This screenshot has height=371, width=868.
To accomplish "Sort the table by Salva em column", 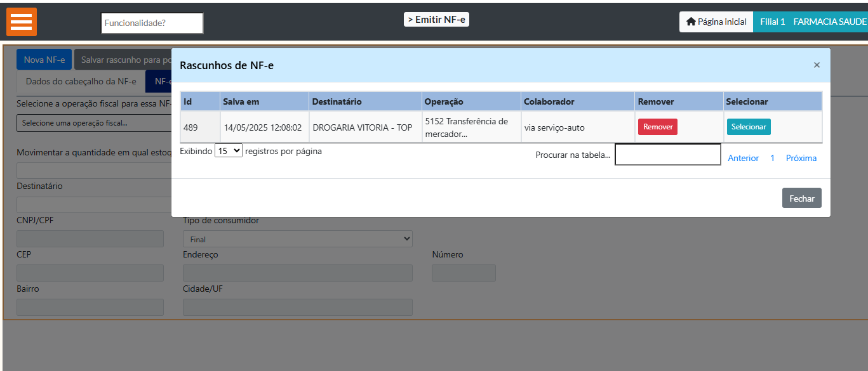I will coord(241,101).
